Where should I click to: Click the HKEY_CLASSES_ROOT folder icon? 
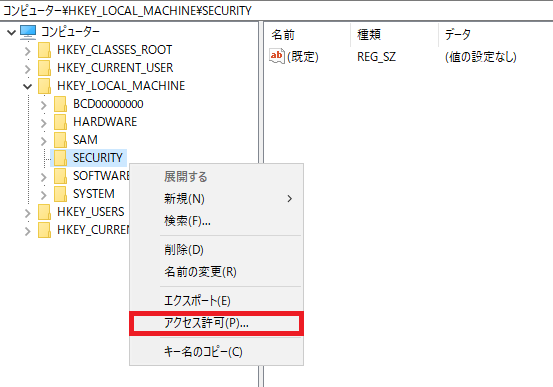[45, 50]
